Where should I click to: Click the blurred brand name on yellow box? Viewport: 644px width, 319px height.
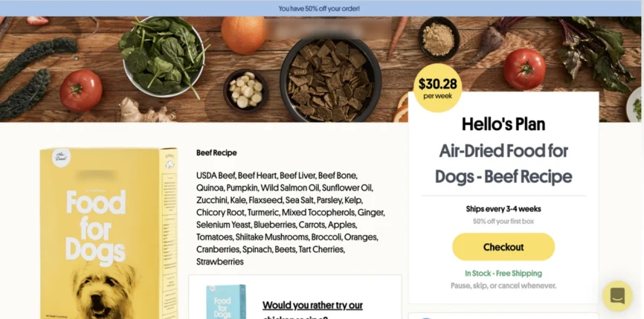[x=95, y=175]
